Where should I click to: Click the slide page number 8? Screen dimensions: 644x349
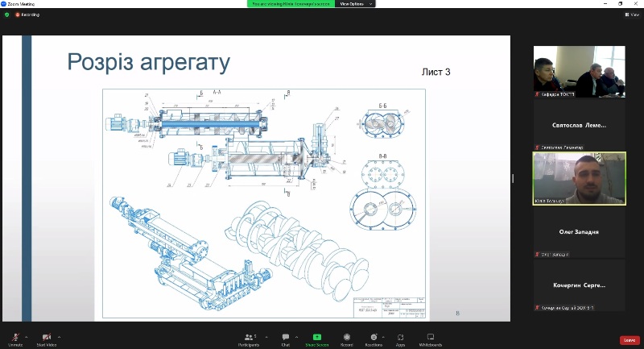[x=457, y=314]
